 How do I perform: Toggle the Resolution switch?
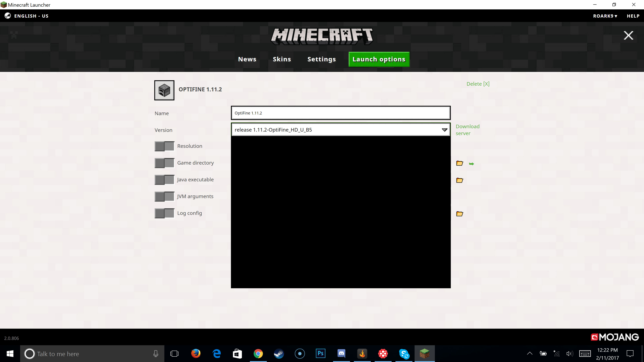point(164,146)
